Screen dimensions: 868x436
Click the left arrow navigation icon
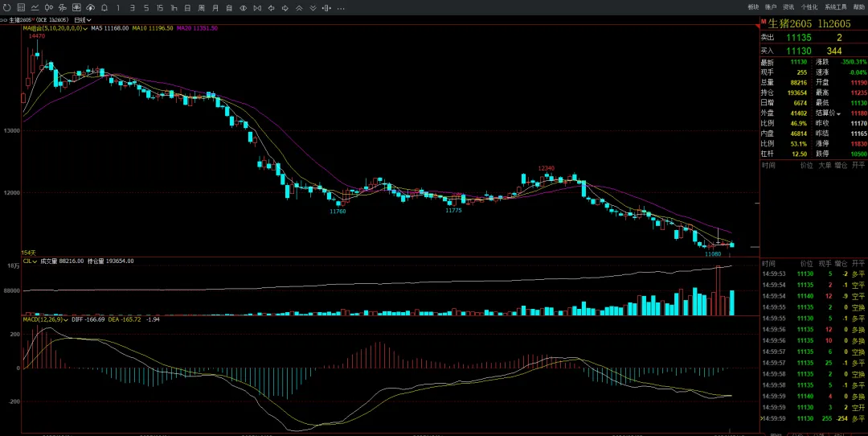(272, 8)
